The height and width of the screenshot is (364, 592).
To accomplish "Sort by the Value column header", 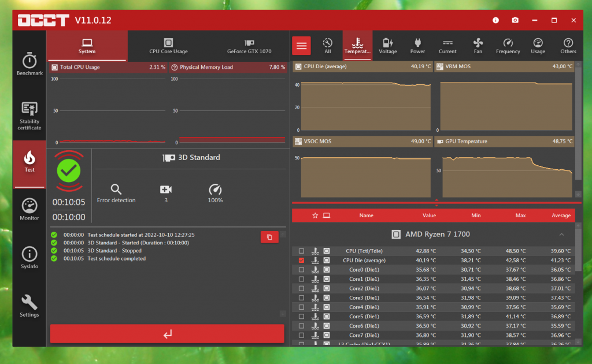I will click(429, 216).
